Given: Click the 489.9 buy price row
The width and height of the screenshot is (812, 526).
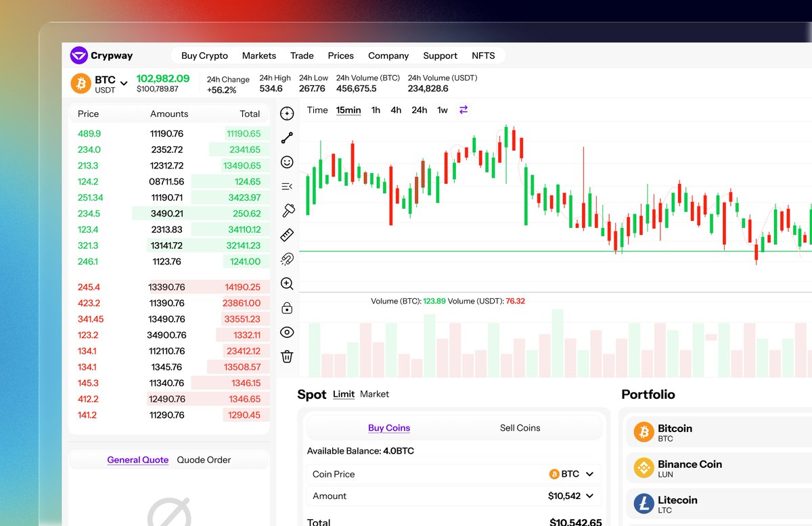Looking at the screenshot, I should (x=89, y=134).
